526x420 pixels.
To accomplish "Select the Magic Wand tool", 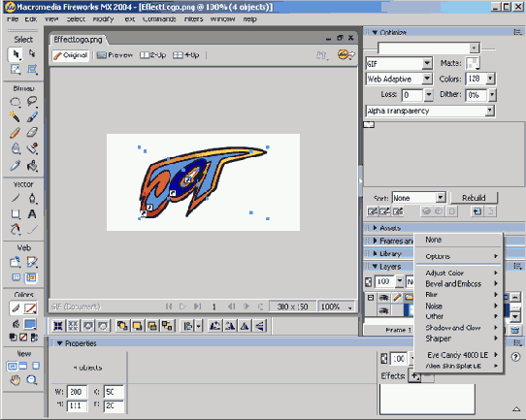I will (16, 117).
